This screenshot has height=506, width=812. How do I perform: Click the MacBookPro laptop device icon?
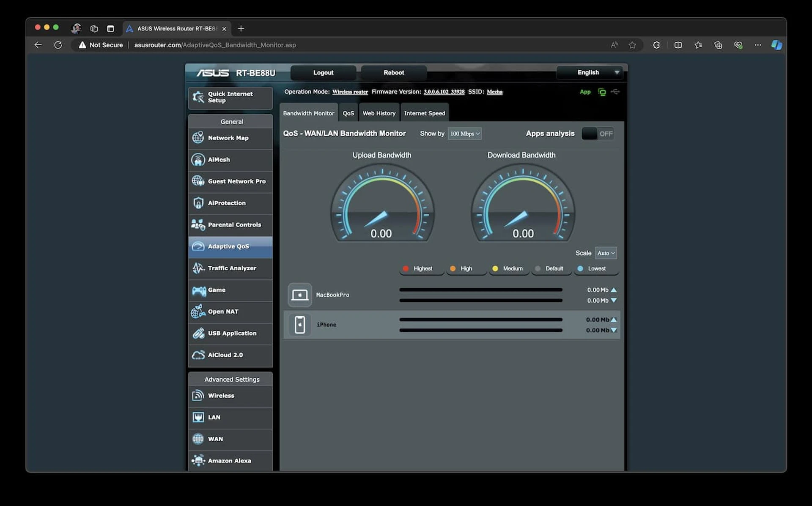pyautogui.click(x=300, y=295)
